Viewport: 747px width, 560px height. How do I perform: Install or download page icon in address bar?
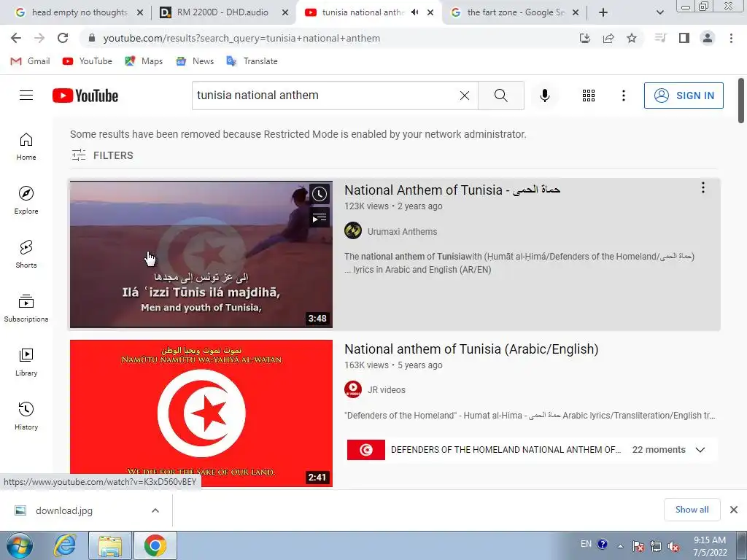585,38
